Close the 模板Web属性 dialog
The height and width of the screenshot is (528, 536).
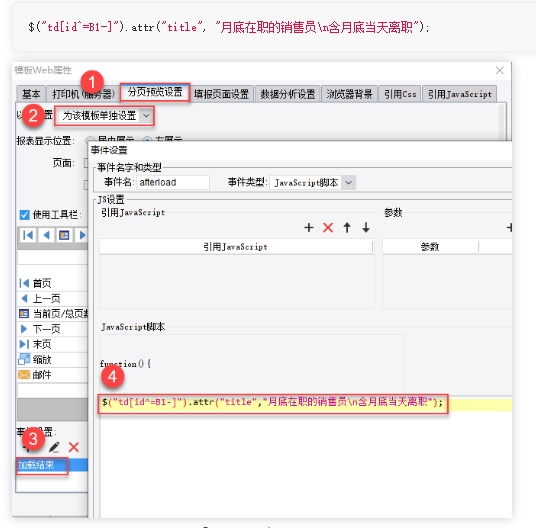(499, 70)
